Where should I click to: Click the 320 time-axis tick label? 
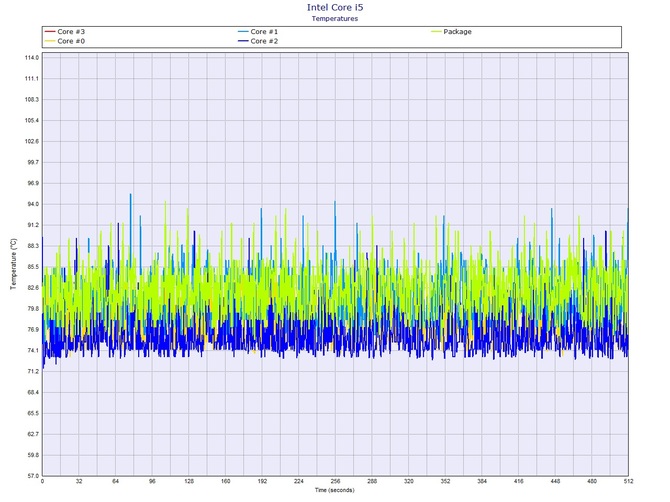click(409, 481)
